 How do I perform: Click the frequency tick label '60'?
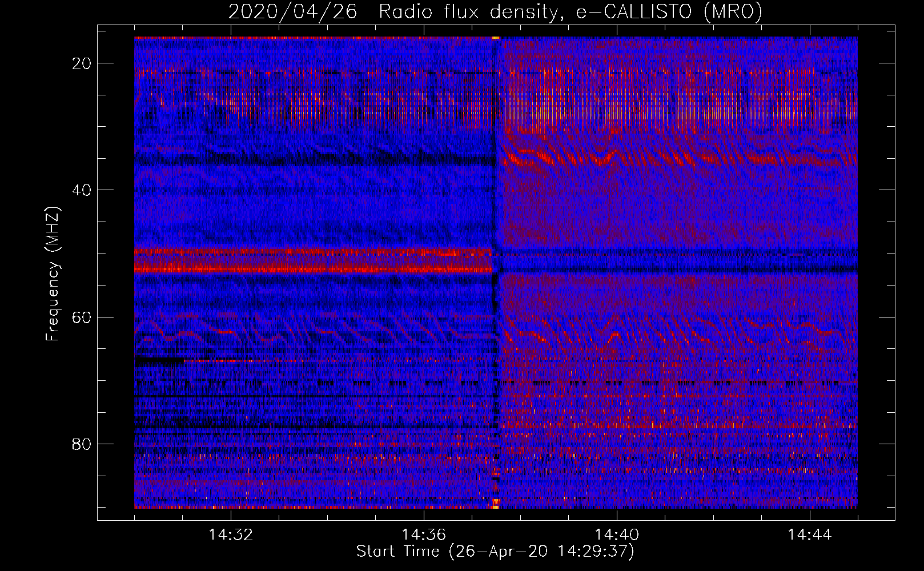click(82, 317)
